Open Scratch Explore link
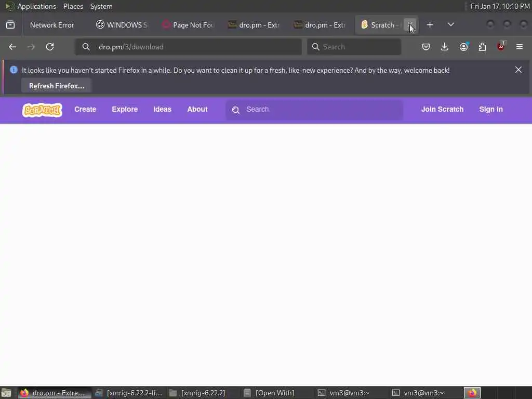Screen dimensions: 532x399 click(x=125, y=109)
